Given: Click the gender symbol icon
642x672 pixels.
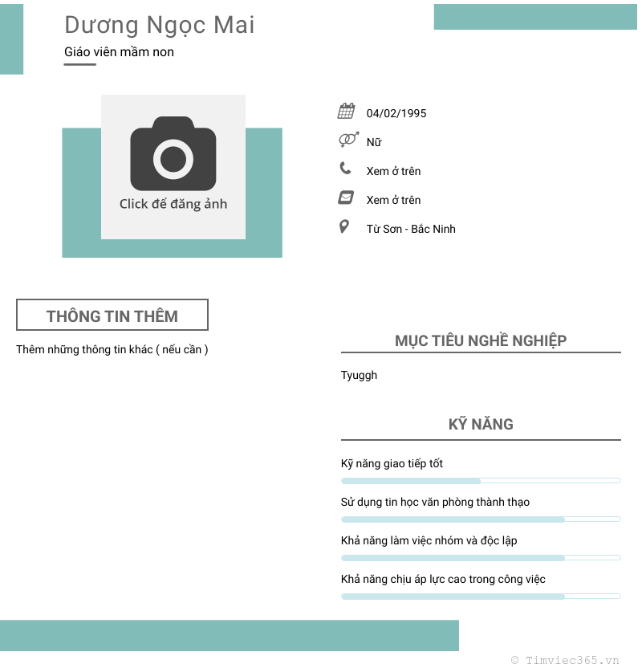Looking at the screenshot, I should (347, 141).
